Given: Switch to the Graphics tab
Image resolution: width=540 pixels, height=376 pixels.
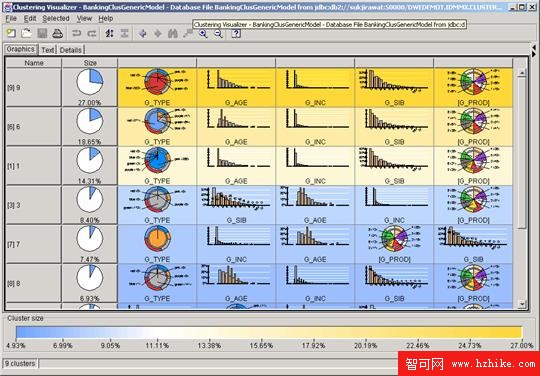Looking at the screenshot, I should pos(21,49).
